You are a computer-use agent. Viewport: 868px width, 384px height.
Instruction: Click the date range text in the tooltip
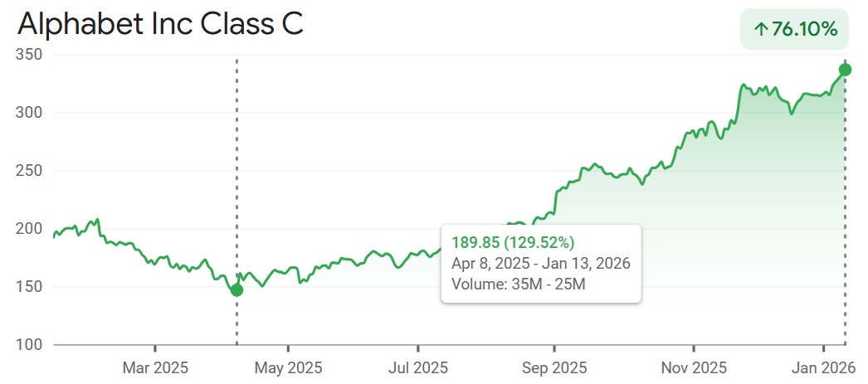coord(540,264)
